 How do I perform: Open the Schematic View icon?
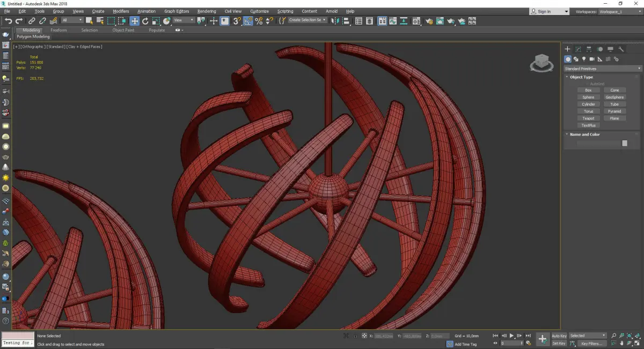click(x=404, y=21)
